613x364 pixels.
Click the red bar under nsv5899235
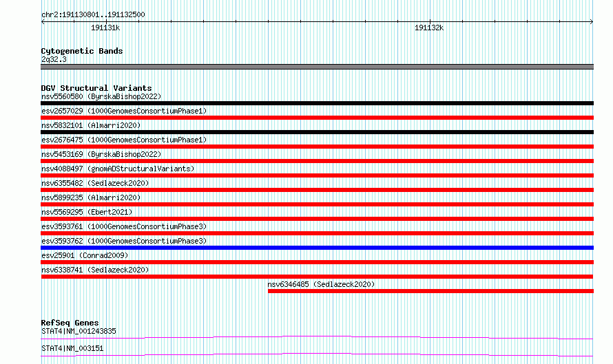pos(317,204)
